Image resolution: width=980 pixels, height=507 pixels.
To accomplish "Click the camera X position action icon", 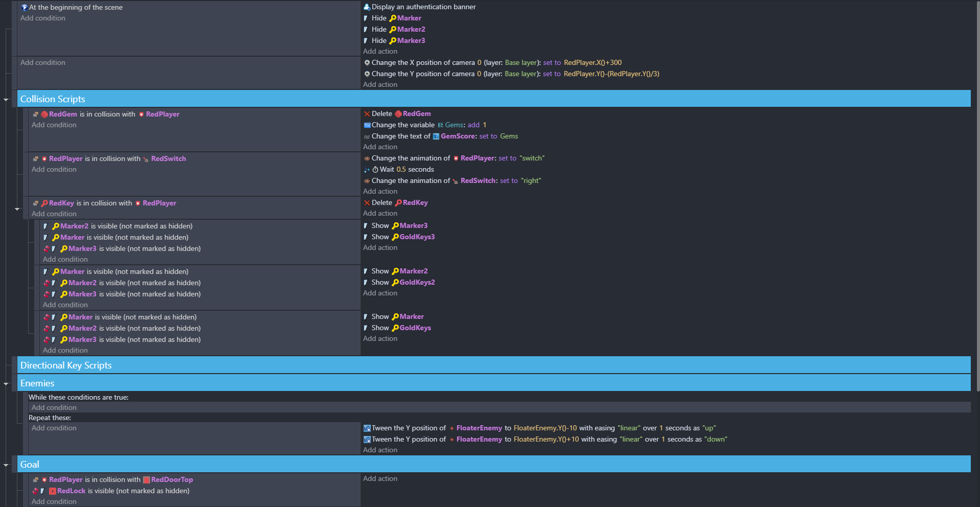I will [x=367, y=63].
